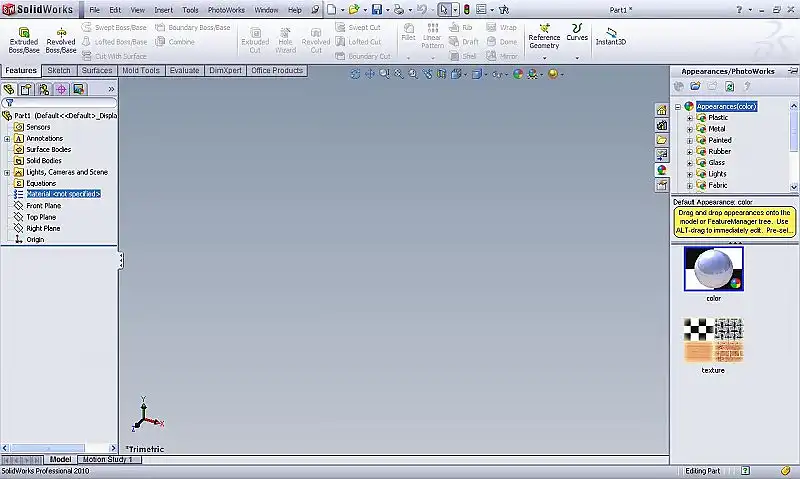Open the PropertyManager tab icon
The height and width of the screenshot is (479, 800).
pyautogui.click(x=27, y=89)
